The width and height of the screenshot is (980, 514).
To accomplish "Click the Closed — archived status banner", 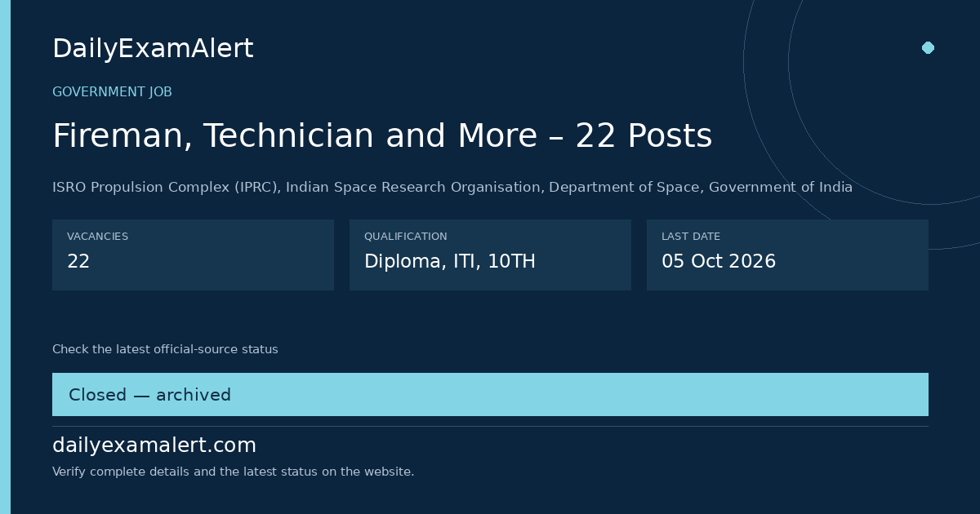I will (490, 395).
